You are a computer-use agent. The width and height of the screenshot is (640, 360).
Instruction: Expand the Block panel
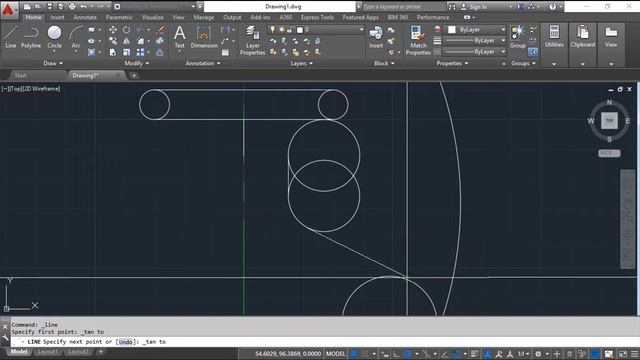point(384,63)
